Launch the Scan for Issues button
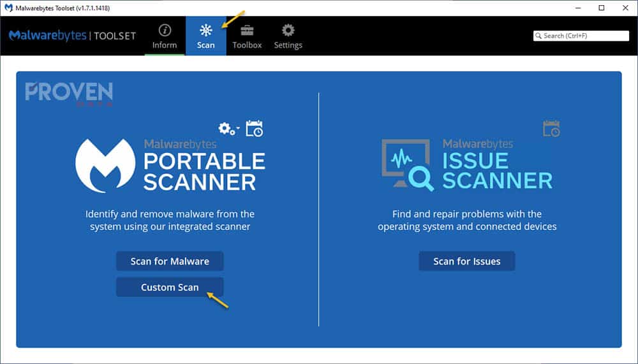This screenshot has height=364, width=638. [467, 261]
